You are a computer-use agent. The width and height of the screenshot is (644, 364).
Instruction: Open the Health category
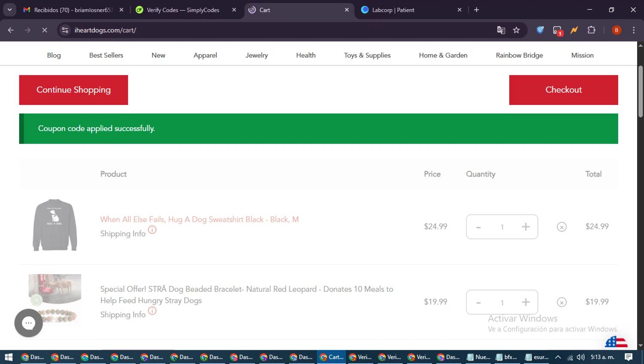(306, 55)
